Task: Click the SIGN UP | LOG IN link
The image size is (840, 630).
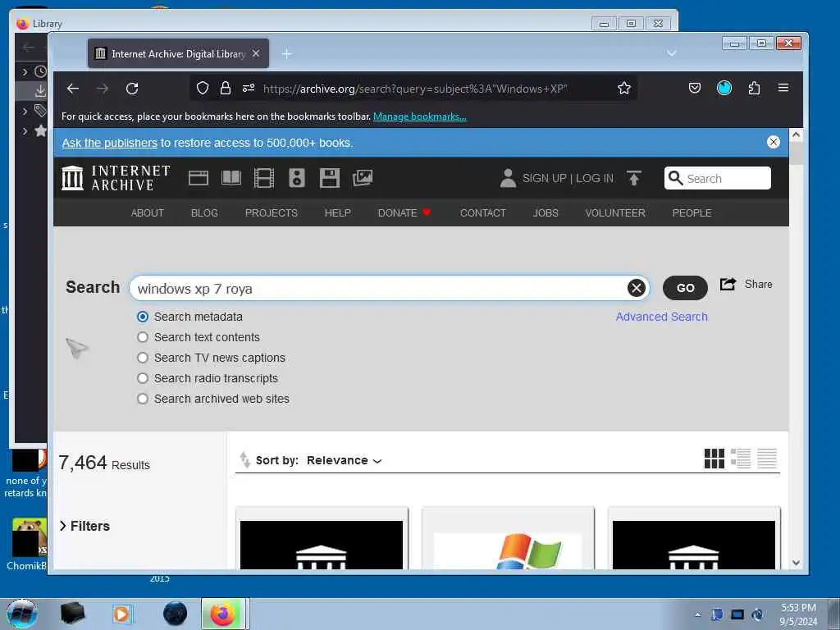Action: 568,178
